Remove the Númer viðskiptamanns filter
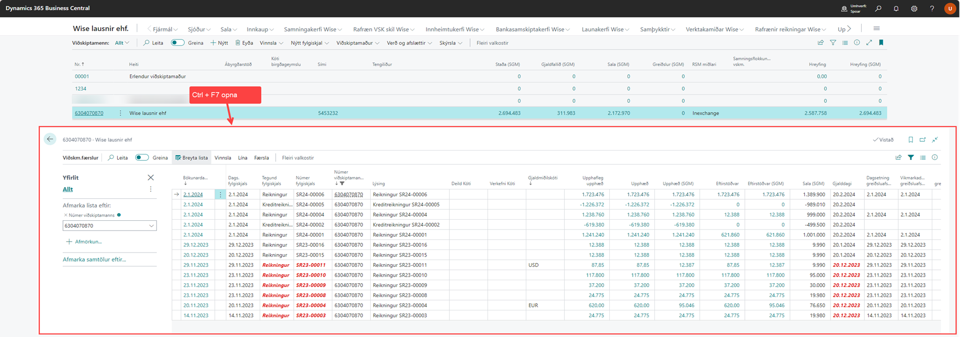This screenshot has height=337, width=980. 66,215
